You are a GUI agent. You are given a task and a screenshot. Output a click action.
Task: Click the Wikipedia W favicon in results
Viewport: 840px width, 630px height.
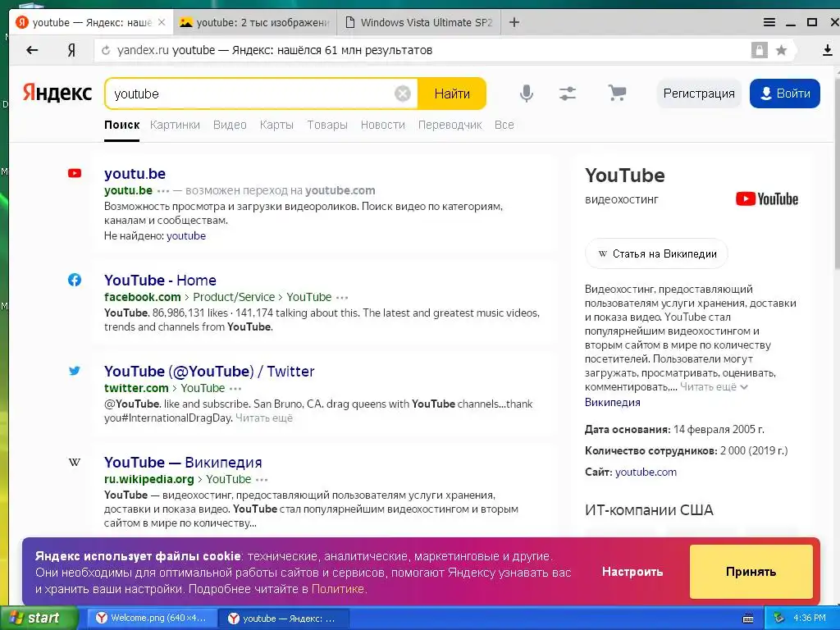[75, 462]
